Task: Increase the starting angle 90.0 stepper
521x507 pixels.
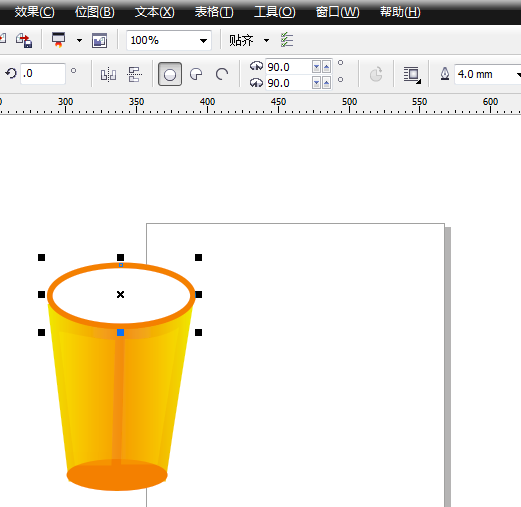Action: tap(327, 67)
